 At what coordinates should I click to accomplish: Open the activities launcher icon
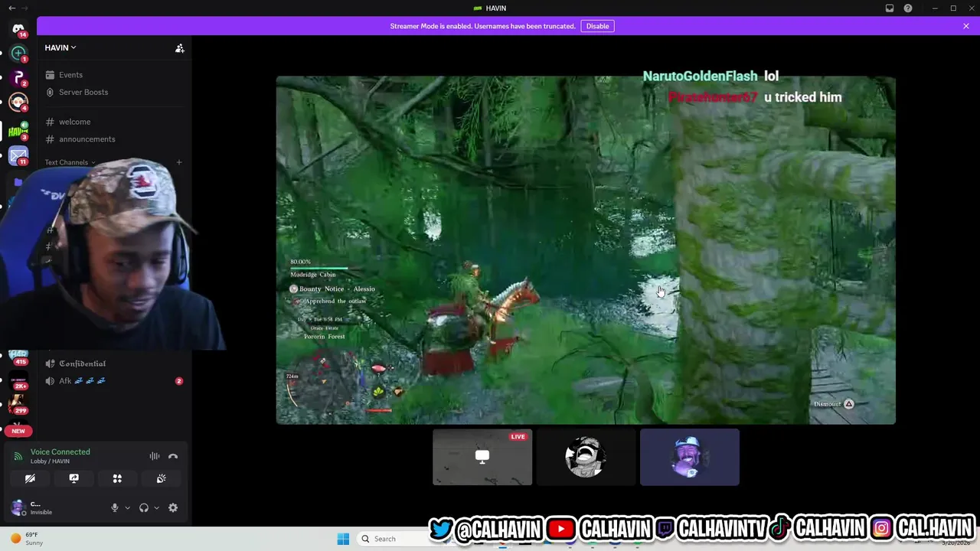click(x=117, y=478)
